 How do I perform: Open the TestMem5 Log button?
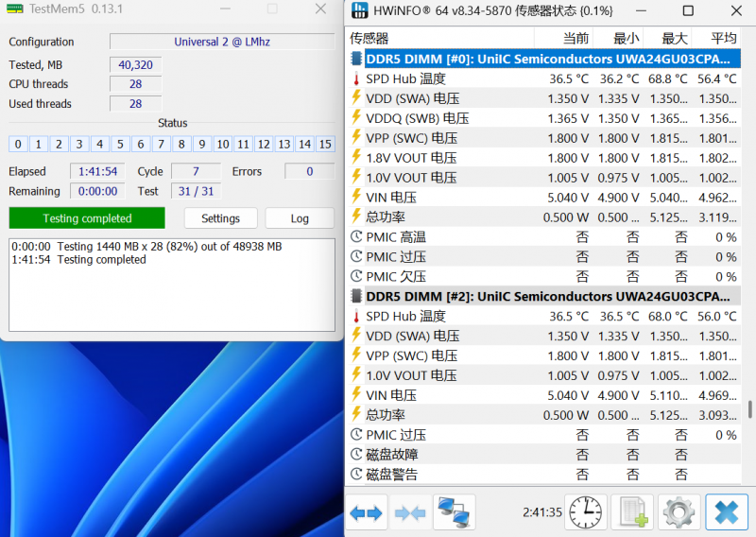[300, 218]
